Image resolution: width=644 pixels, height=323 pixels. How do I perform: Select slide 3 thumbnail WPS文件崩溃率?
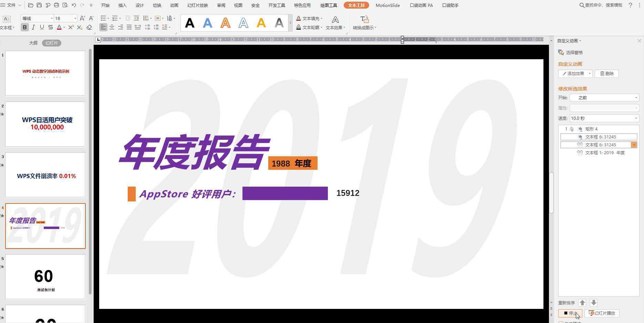point(45,175)
